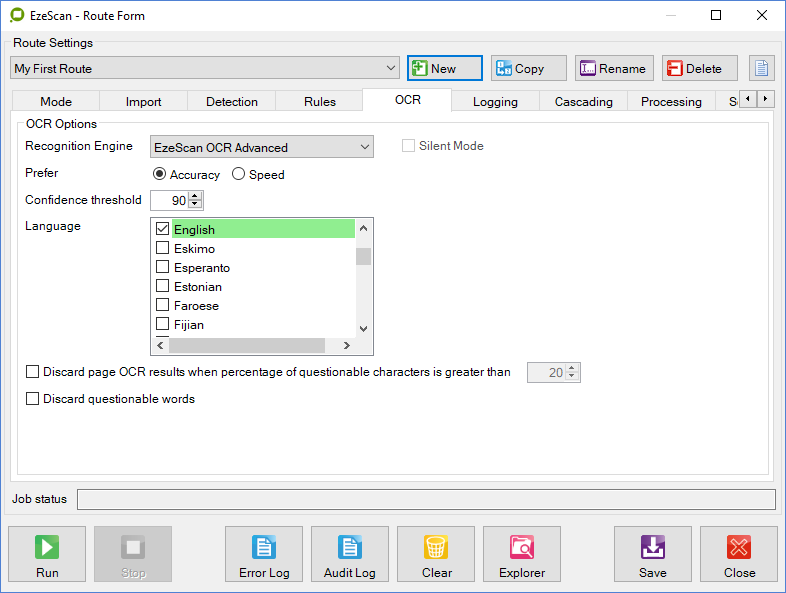Delete the current route

coord(699,68)
